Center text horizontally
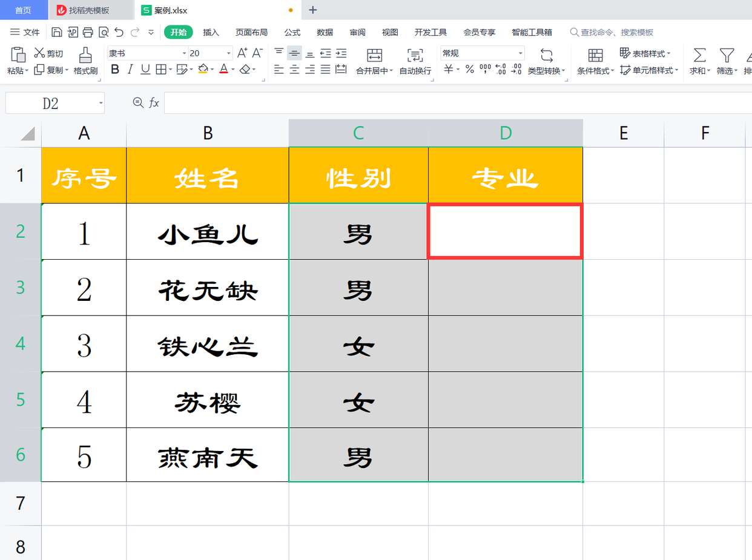The height and width of the screenshot is (560, 752). pyautogui.click(x=294, y=70)
